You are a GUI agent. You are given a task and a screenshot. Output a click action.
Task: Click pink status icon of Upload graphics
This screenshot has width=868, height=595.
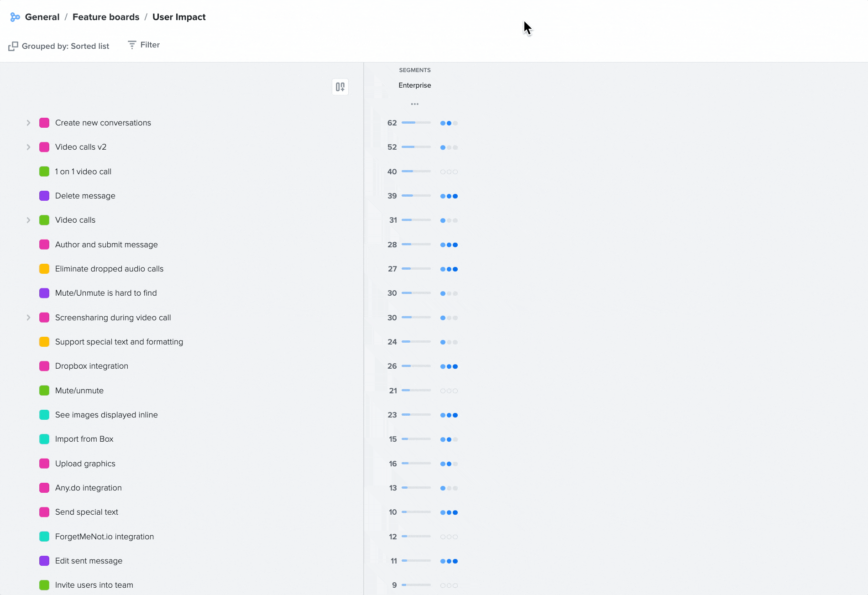point(44,464)
